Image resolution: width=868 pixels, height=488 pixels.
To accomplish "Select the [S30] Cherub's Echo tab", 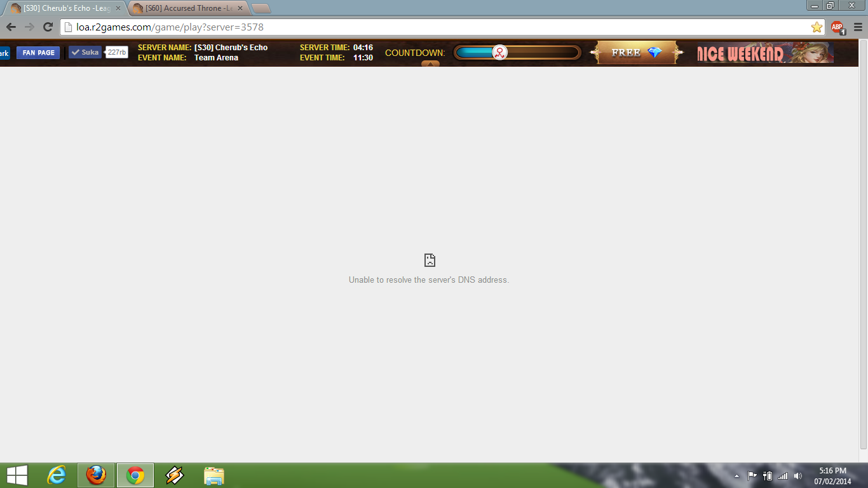I will coord(64,8).
